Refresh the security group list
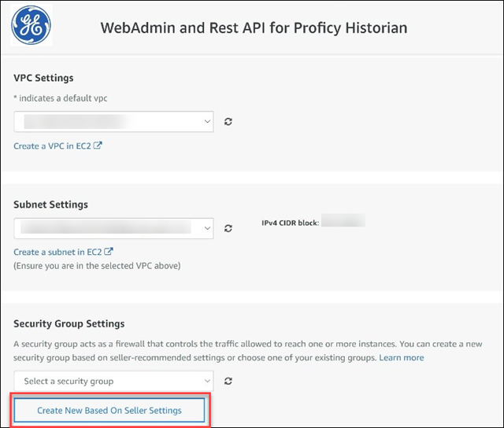 pyautogui.click(x=228, y=381)
